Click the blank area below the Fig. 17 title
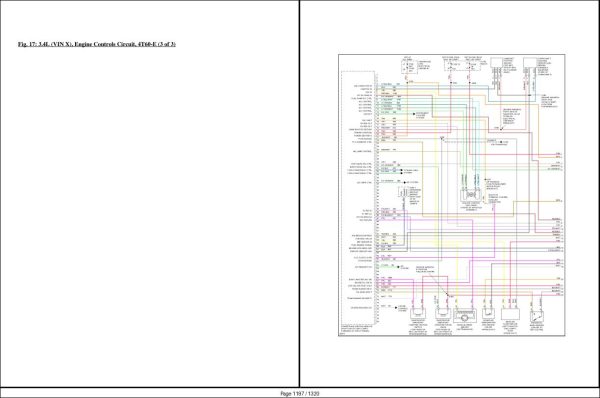The image size is (600, 398). [149, 214]
